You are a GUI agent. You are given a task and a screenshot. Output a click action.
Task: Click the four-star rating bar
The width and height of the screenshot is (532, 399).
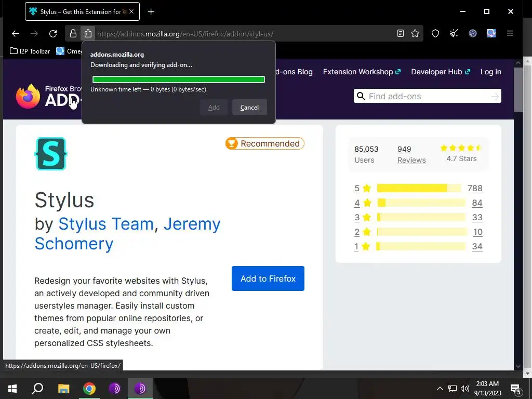coord(421,203)
